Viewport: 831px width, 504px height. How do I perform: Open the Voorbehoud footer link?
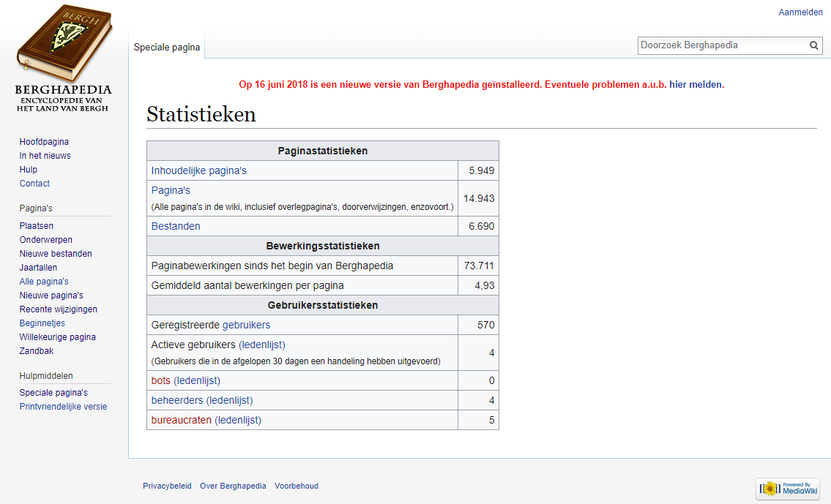(297, 486)
